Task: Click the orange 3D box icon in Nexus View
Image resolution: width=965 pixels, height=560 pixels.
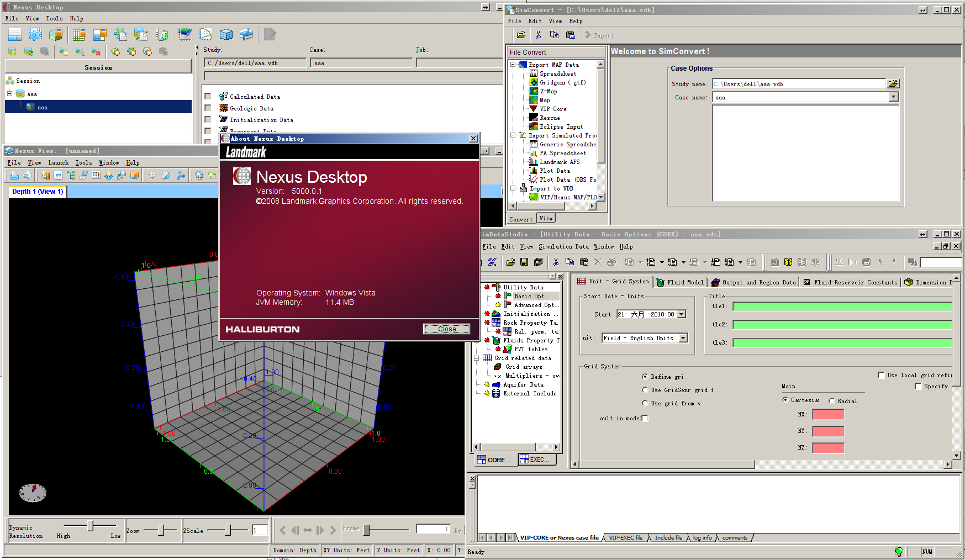Action: tap(134, 175)
